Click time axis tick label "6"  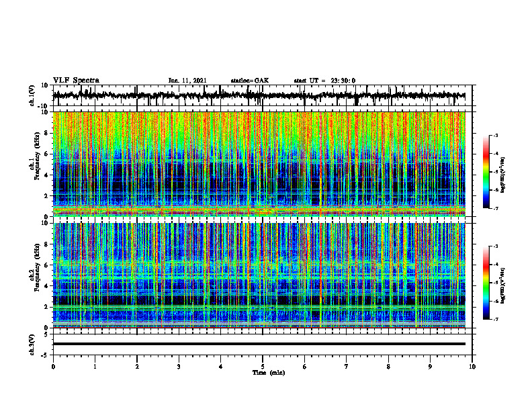pyautogui.click(x=305, y=366)
